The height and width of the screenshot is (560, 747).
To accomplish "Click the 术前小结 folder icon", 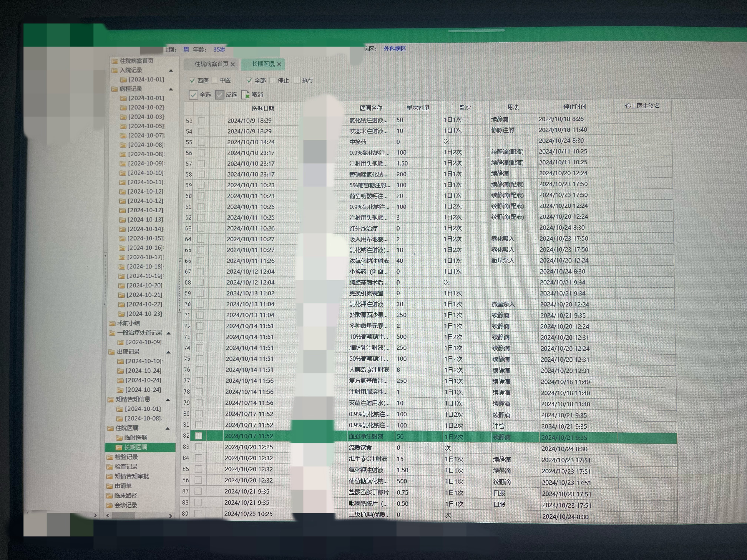I will 112,323.
